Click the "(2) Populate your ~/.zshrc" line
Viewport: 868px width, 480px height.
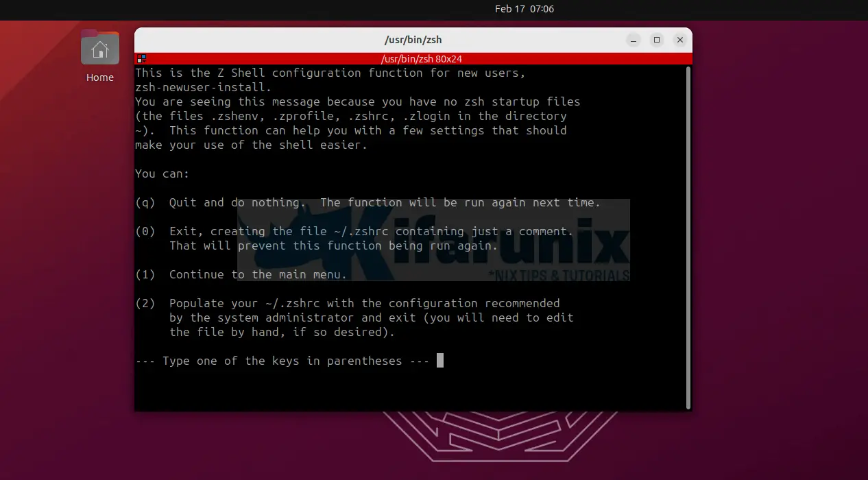348,303
